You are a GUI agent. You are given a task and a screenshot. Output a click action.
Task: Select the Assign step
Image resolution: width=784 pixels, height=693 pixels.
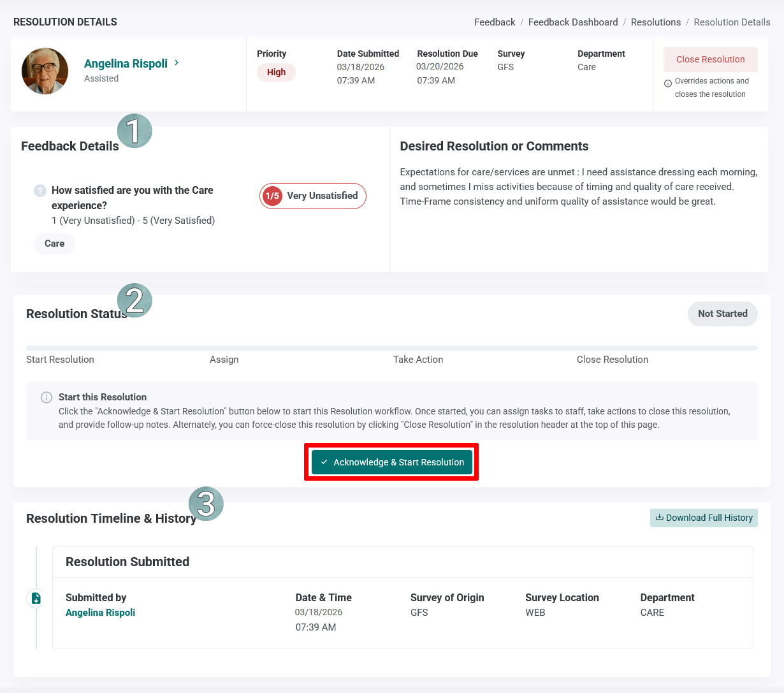224,360
